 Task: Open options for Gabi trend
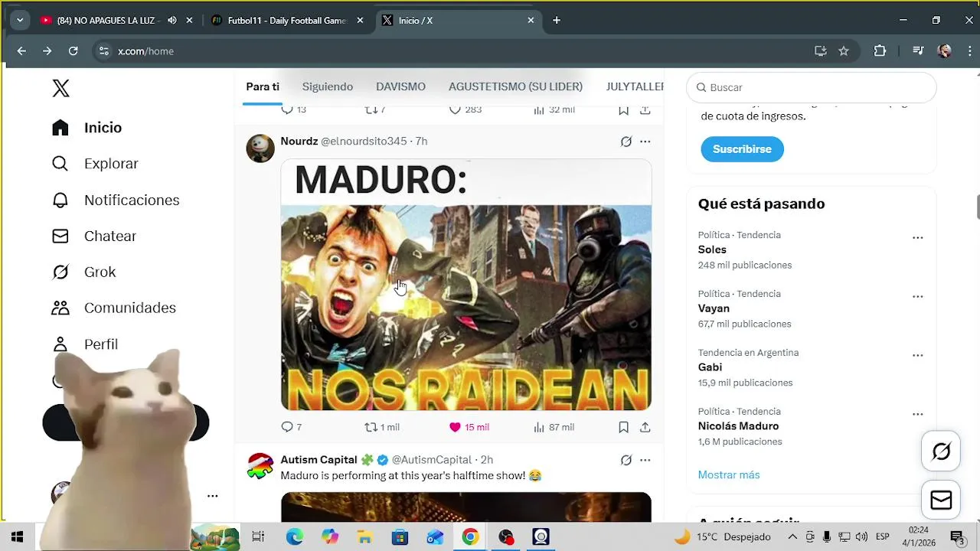(917, 355)
